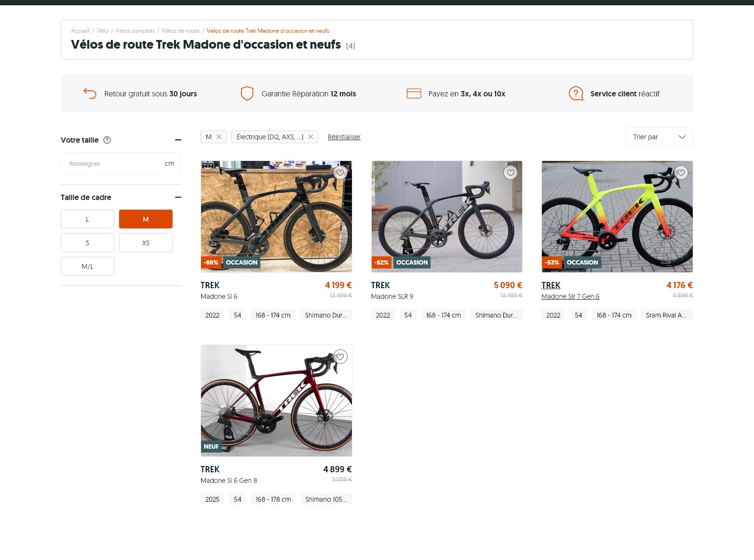Open the red Madone Sl 6 Gen 8 photo

[276, 400]
